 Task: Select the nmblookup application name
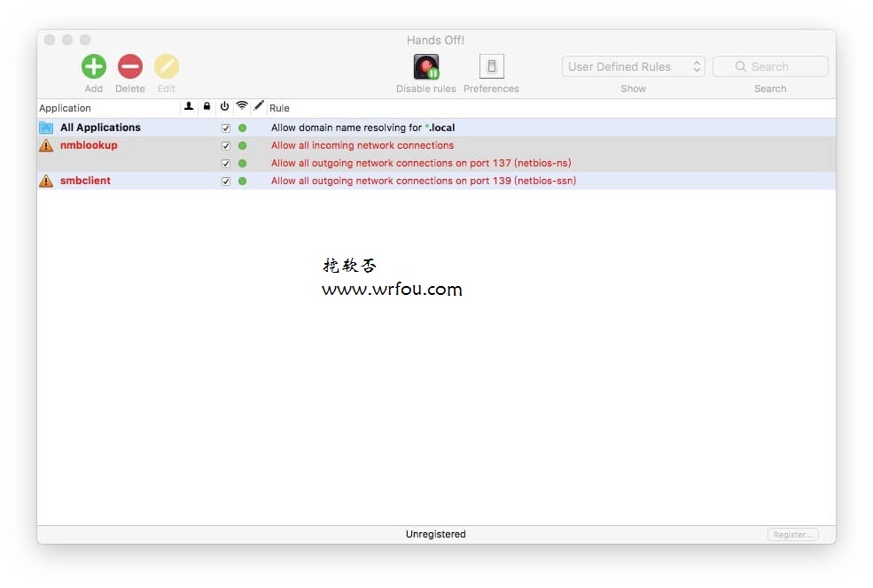coord(89,145)
